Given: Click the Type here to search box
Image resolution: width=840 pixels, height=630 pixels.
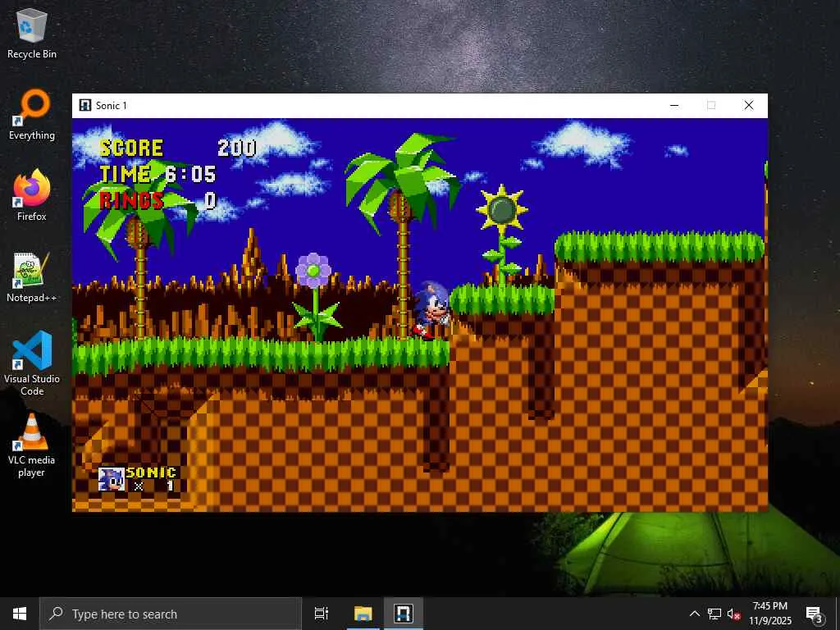Looking at the screenshot, I should 171,614.
